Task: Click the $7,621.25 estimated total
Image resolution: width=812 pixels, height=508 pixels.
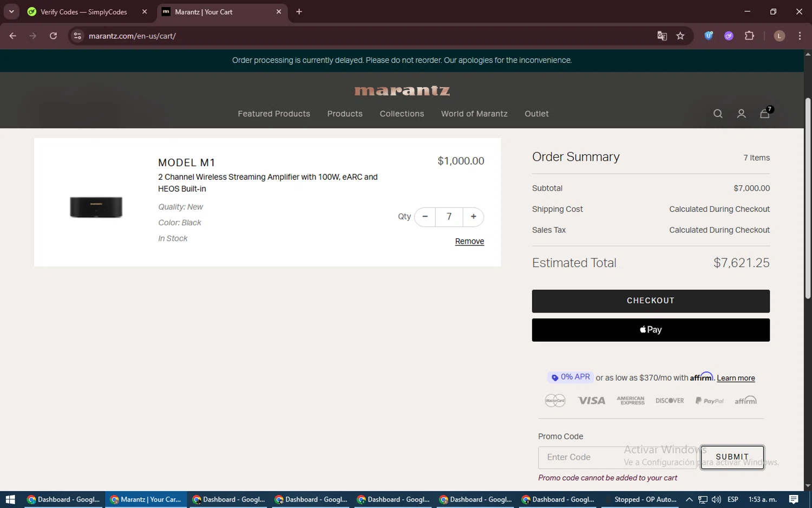Action: click(742, 263)
